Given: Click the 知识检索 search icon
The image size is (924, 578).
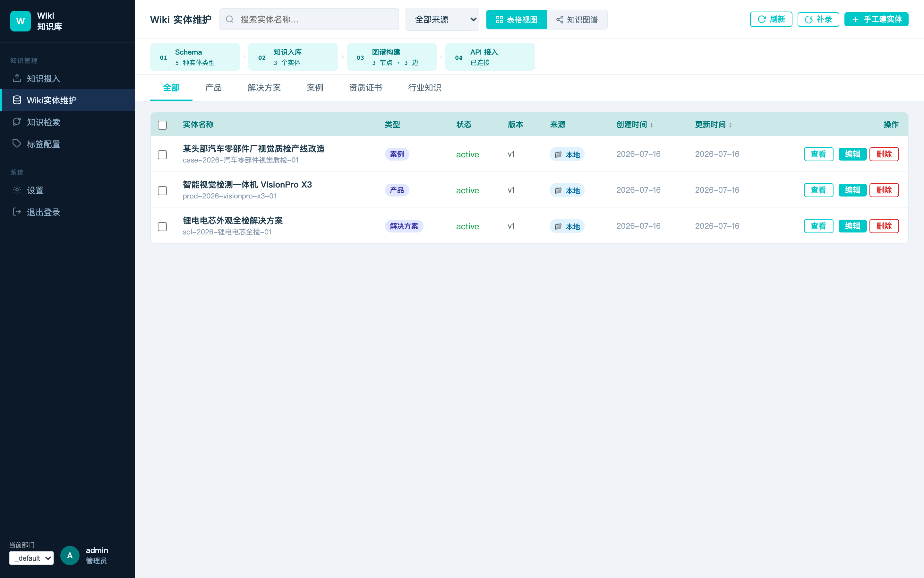Looking at the screenshot, I should tap(17, 122).
